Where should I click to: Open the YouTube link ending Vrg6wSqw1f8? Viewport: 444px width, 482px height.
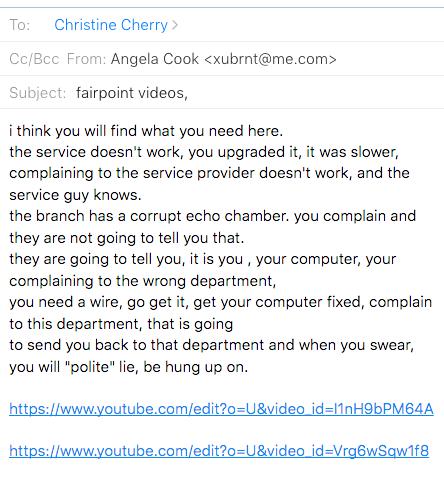click(x=219, y=451)
